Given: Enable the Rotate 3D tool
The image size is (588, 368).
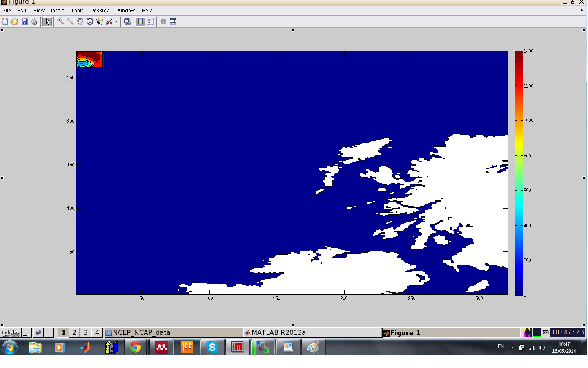Looking at the screenshot, I should [90, 22].
